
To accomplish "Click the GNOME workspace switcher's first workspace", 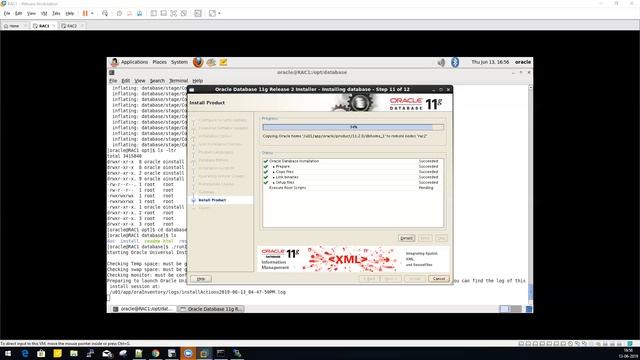I will click(504, 309).
